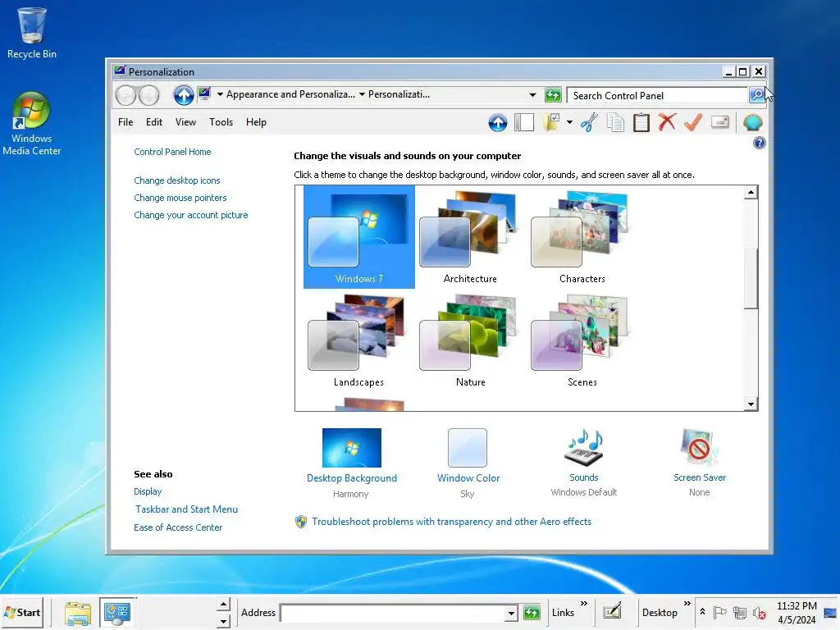Open the taskbar Address combo dropdown
Image resolution: width=840 pixels, height=630 pixels.
512,613
